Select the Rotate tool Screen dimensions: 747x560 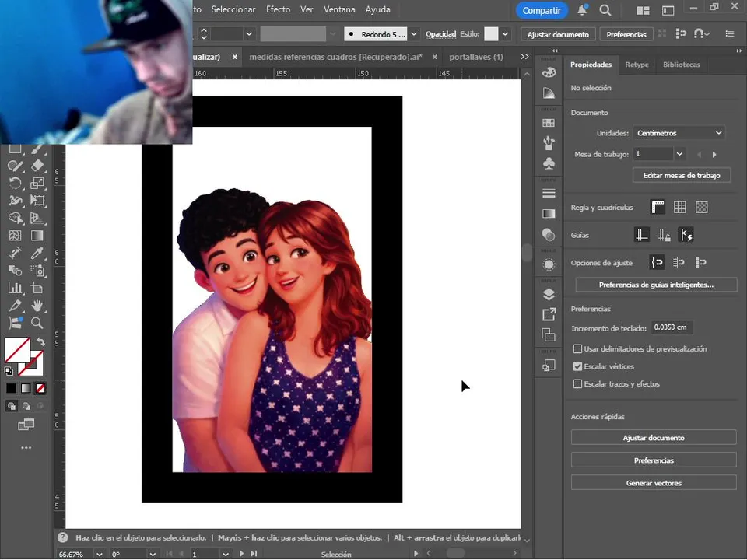pos(16,183)
